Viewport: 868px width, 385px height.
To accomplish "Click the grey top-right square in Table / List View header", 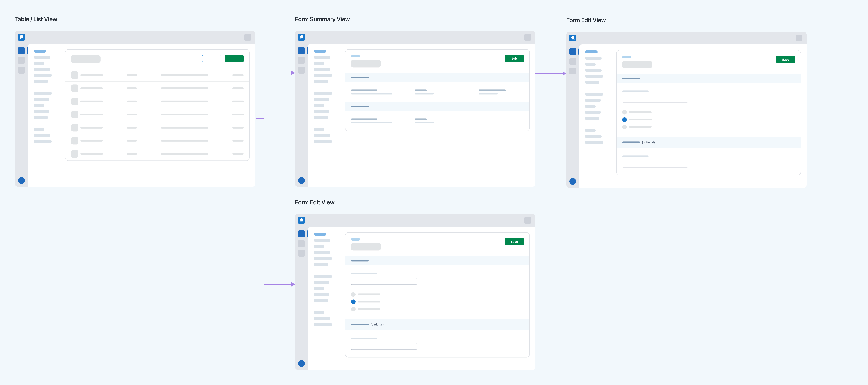I will (248, 37).
